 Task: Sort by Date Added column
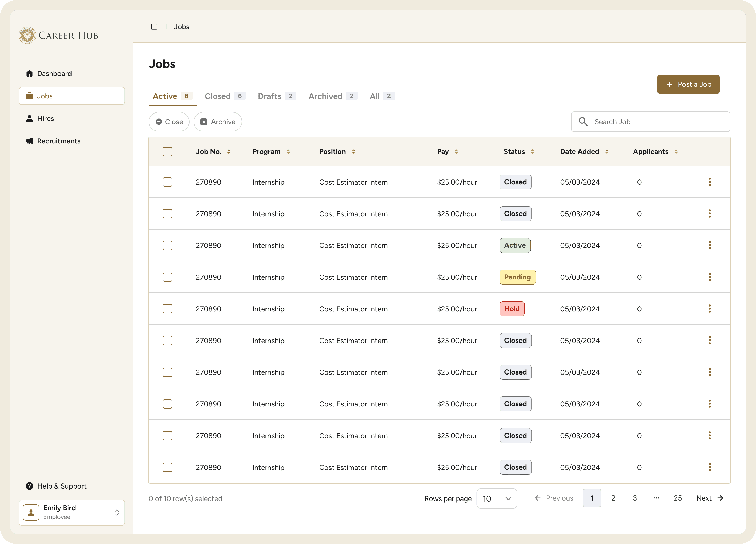click(x=606, y=151)
